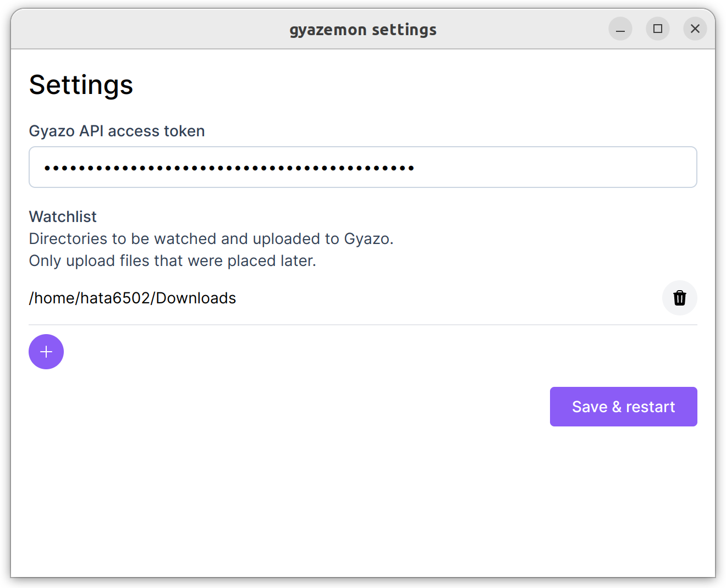Click the word 'Gyazo.' ending the description line

(369, 239)
